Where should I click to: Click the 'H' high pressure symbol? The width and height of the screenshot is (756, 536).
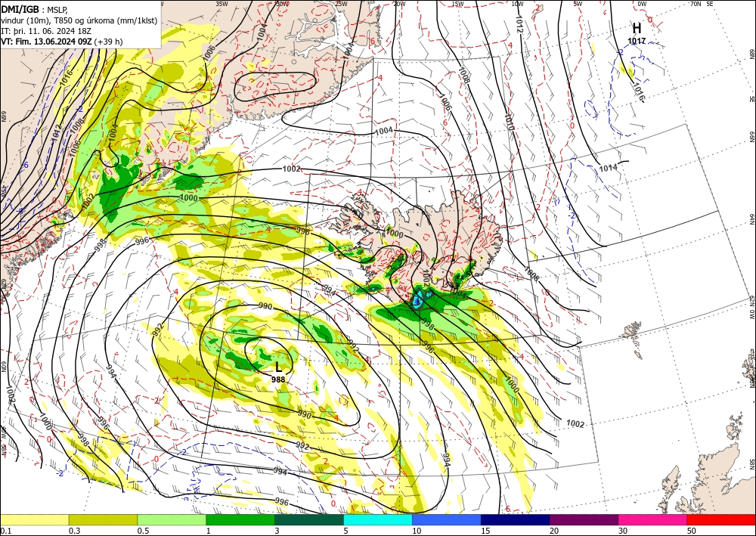(x=637, y=29)
